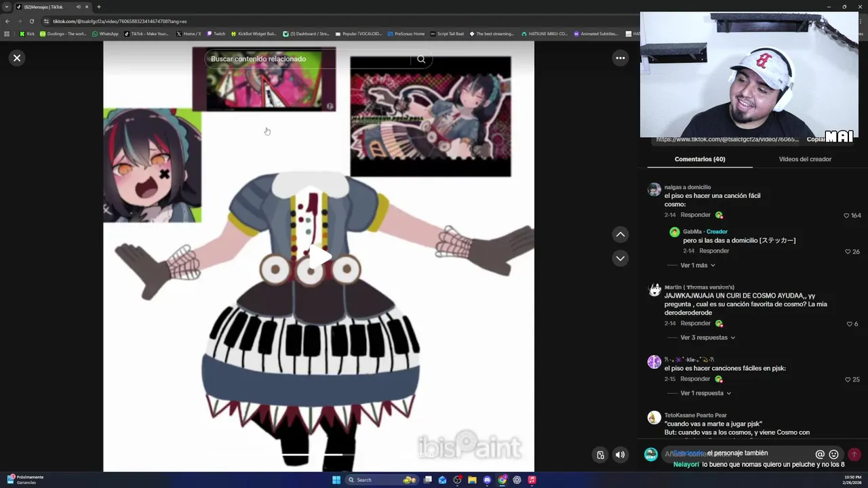This screenshot has width=868, height=488.
Task: Open File Explorer from the taskbar
Action: tap(472, 480)
